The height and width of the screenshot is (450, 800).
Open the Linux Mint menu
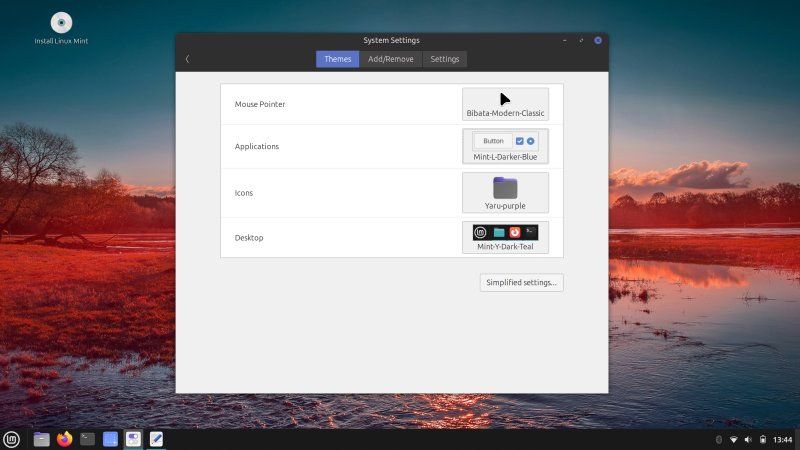[11, 439]
